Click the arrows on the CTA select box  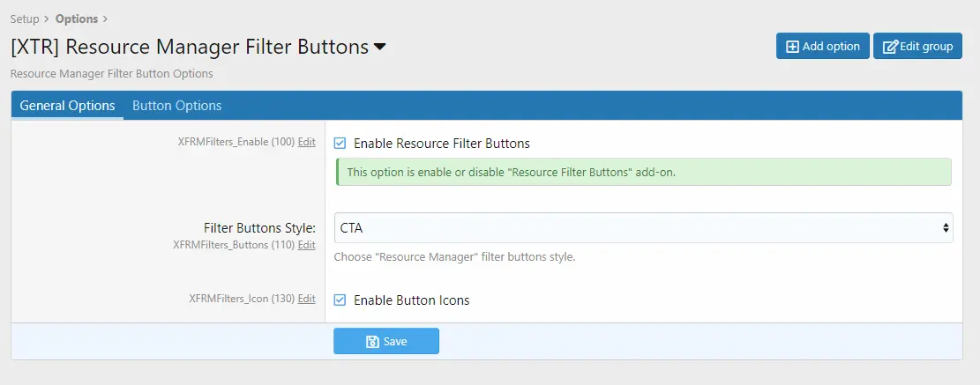[946, 228]
